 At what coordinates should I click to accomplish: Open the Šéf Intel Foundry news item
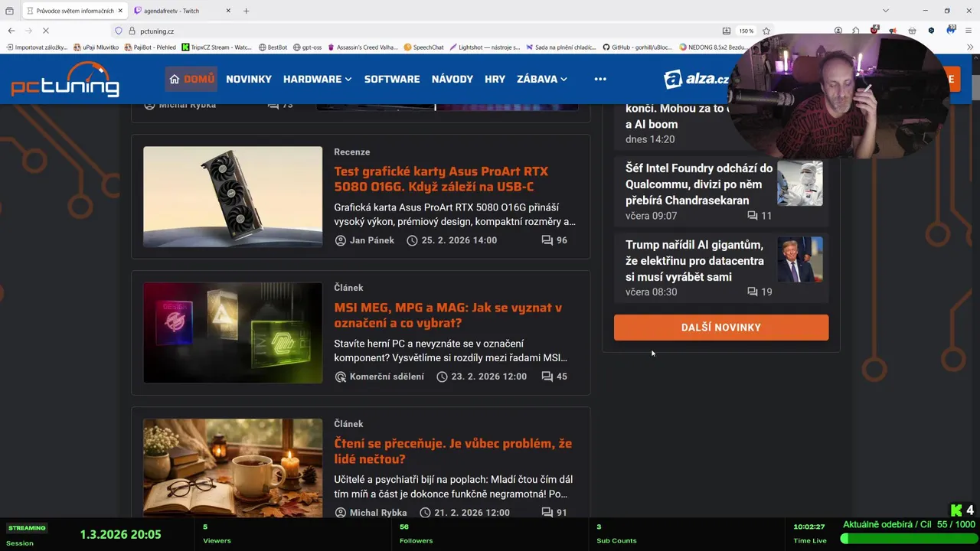(699, 184)
